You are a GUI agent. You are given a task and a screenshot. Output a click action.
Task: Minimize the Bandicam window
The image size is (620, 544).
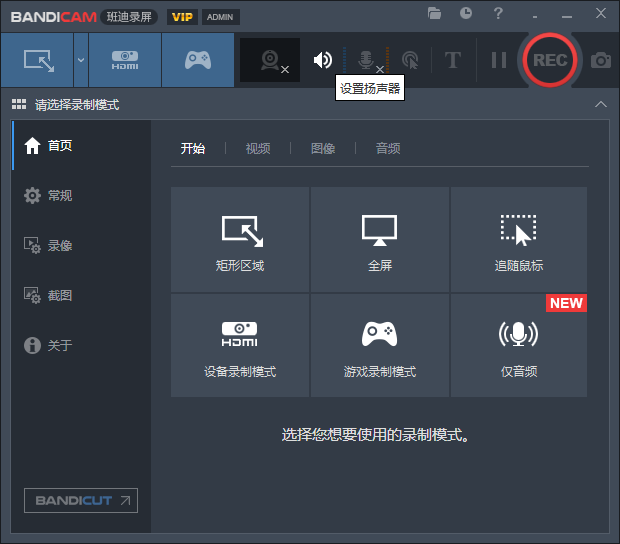pos(567,17)
